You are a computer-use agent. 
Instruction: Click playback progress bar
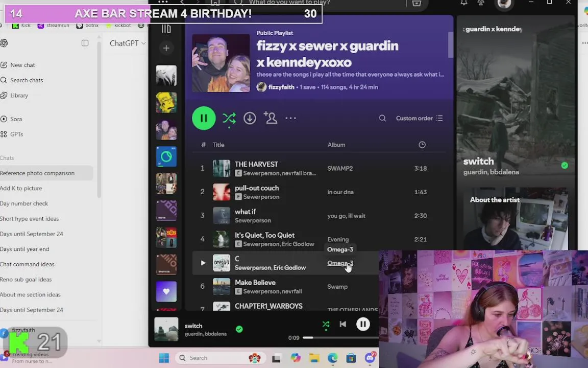click(340, 337)
